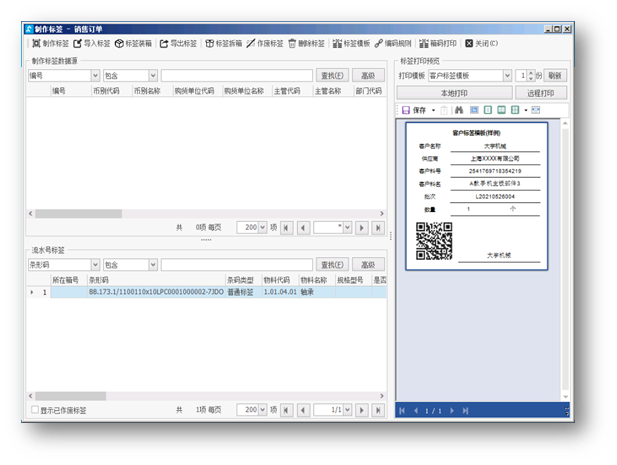Click lower 查找(F) search button

332,265
